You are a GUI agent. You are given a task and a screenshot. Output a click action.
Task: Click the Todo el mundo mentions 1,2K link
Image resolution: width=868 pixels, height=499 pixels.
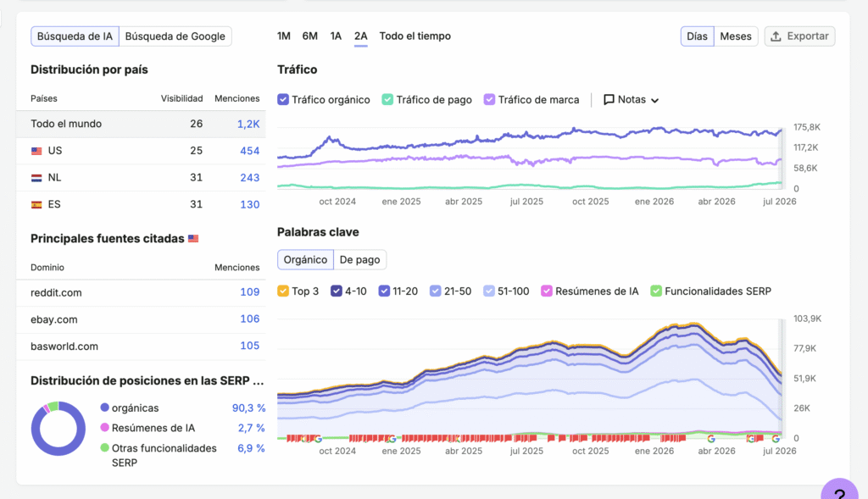pyautogui.click(x=248, y=124)
